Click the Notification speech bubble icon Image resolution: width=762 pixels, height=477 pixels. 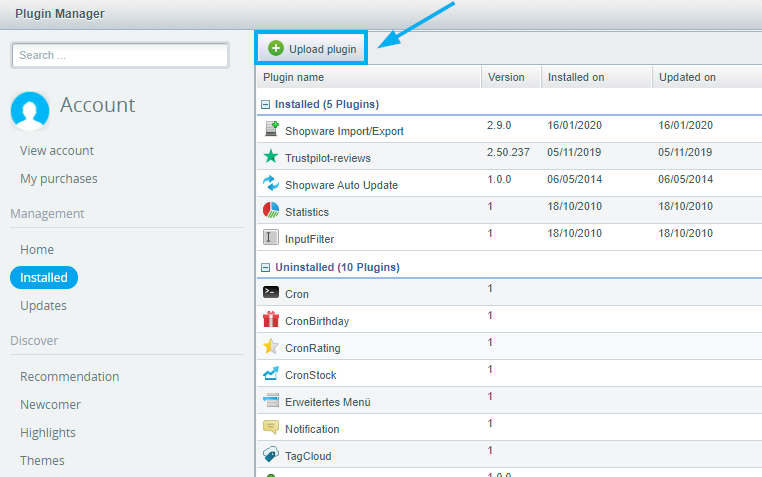271,427
